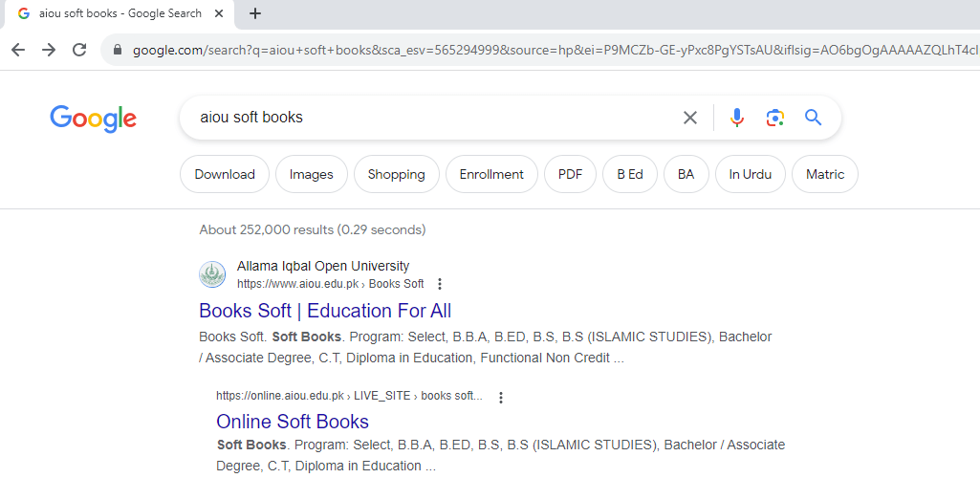Screen dimensions: 980x500
Task: Apply the BA filter chip
Action: pos(686,174)
